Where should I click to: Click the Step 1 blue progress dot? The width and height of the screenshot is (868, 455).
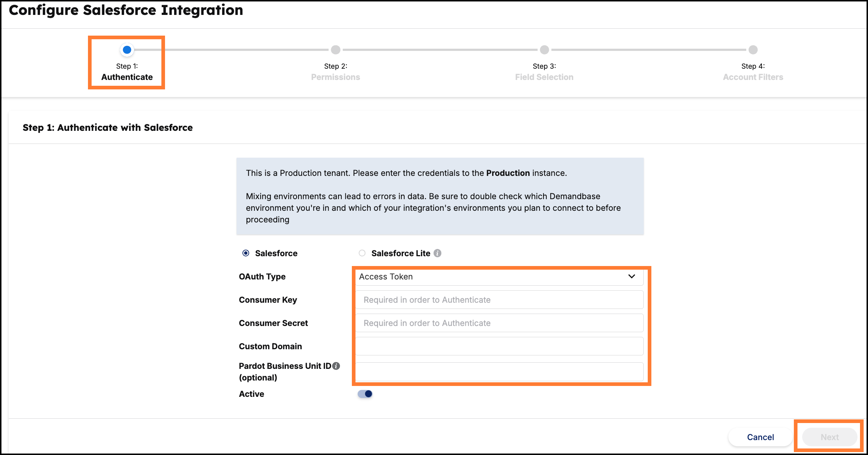(x=127, y=50)
